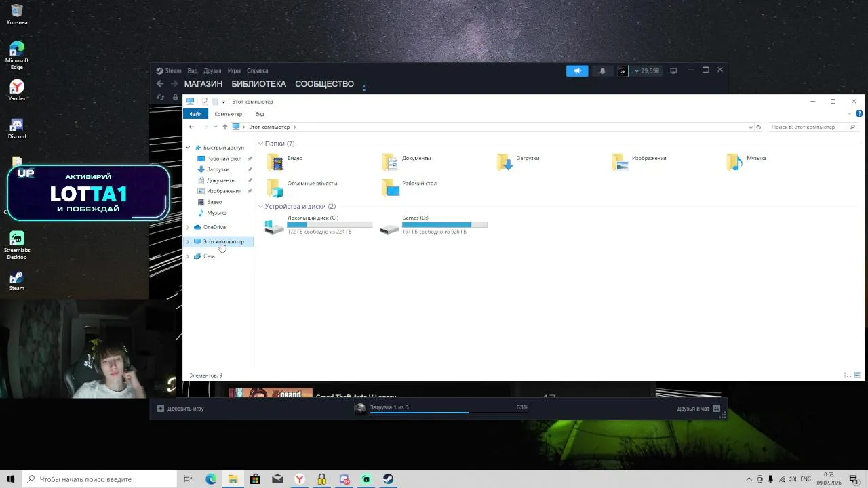Screen dimensions: 868x488
Task: Click Добавить игру in Steam
Action: click(x=180, y=409)
